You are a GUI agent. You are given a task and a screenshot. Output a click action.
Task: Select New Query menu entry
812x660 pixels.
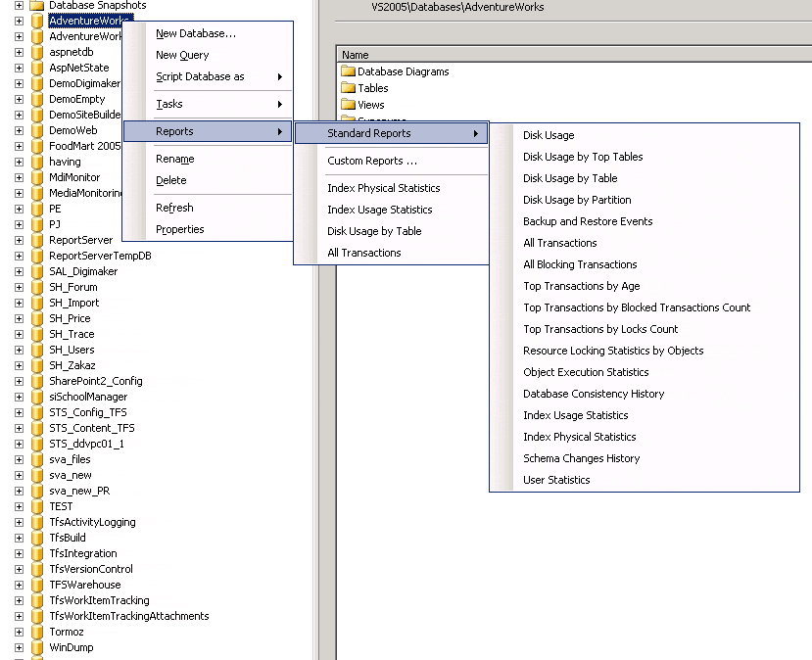(209, 55)
